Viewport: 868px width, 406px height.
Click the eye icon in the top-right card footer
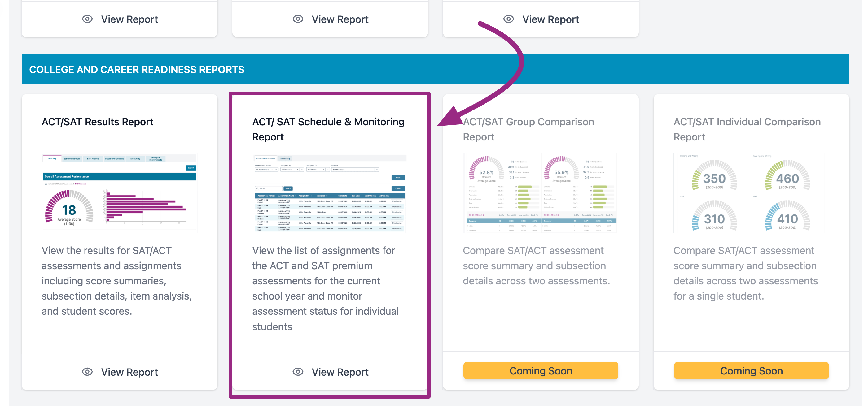pyautogui.click(x=508, y=19)
